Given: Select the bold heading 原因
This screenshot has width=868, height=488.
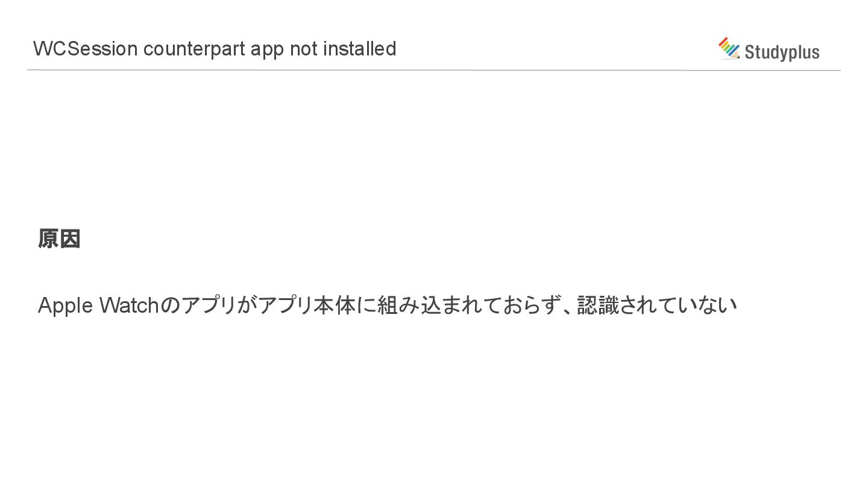Looking at the screenshot, I should tap(59, 239).
